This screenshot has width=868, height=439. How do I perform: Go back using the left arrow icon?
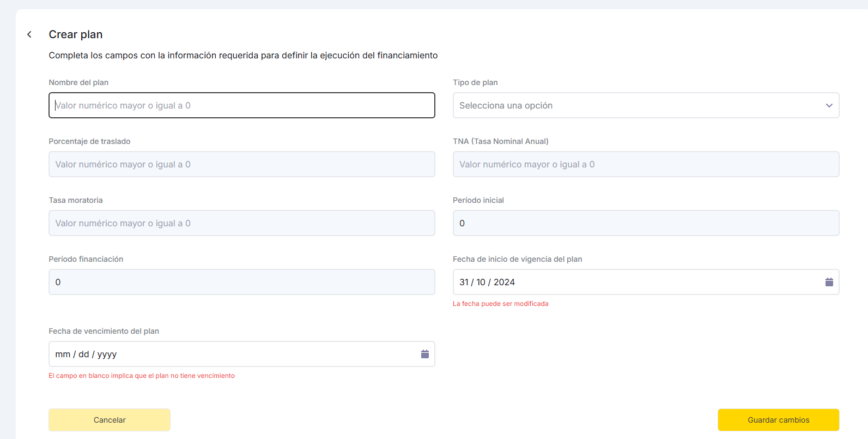pos(29,34)
